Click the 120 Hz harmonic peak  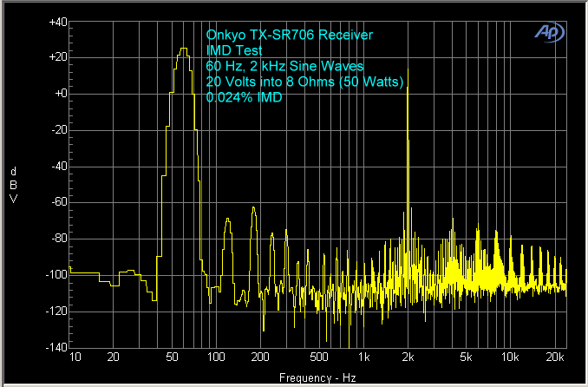tap(227, 219)
